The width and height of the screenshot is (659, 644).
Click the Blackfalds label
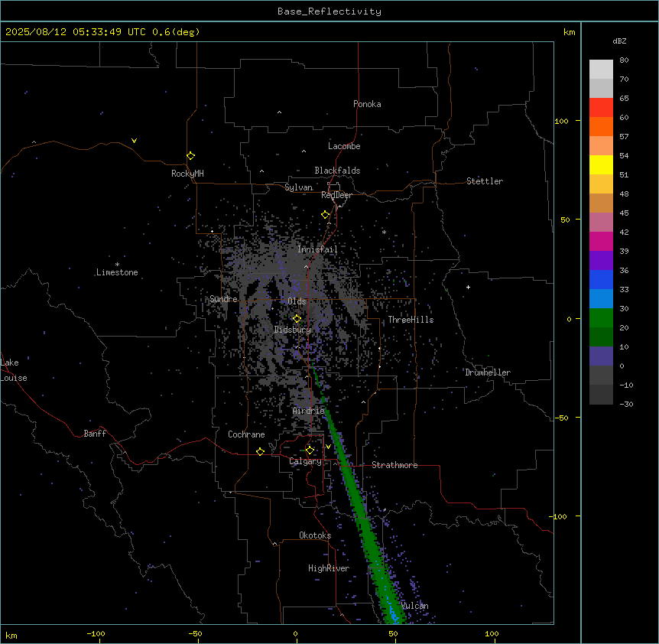coord(337,171)
